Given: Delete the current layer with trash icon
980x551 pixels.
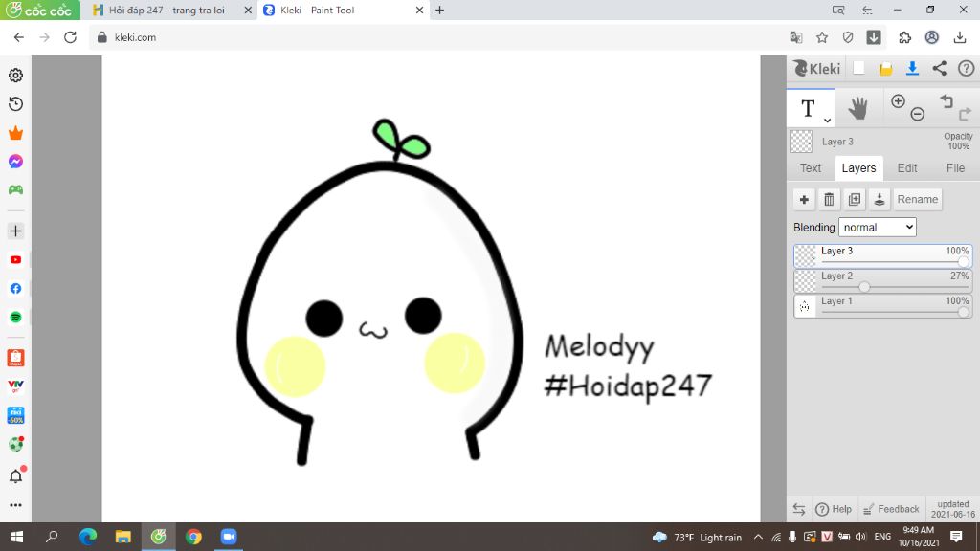Looking at the screenshot, I should point(829,199).
